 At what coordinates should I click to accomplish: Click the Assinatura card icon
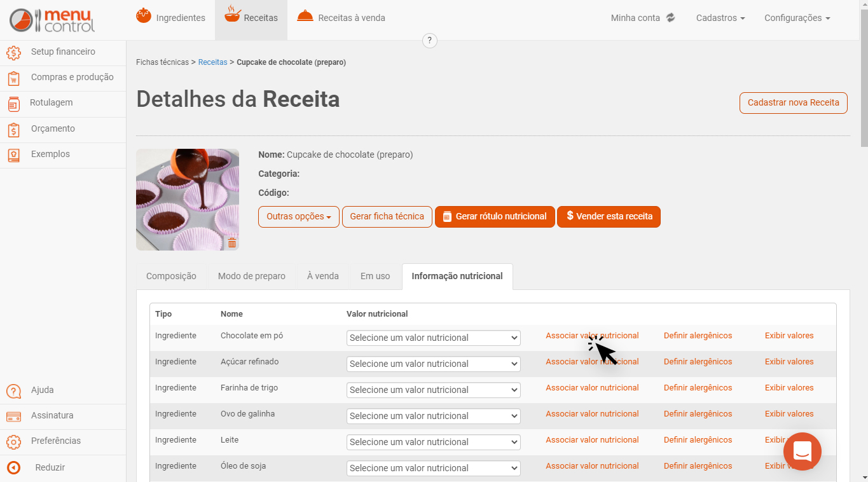[13, 417]
